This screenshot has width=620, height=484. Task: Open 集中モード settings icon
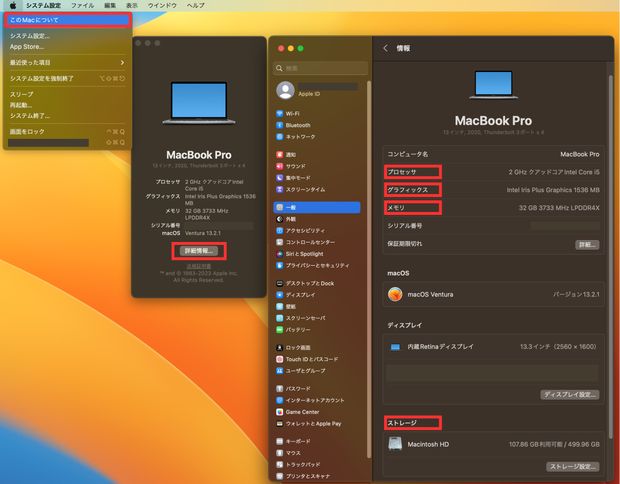[x=280, y=178]
